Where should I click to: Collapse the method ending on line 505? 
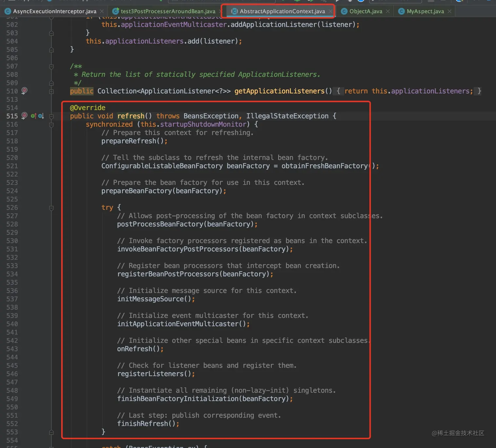52,50
